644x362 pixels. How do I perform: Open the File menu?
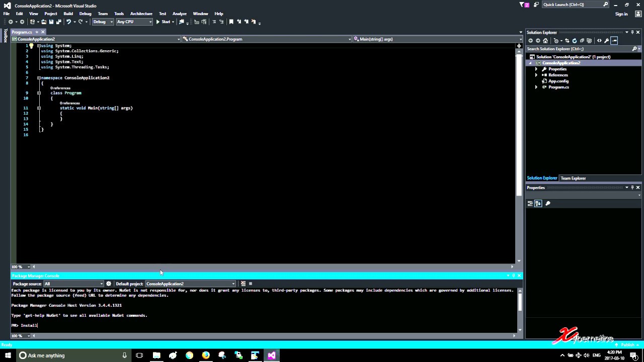[x=6, y=14]
